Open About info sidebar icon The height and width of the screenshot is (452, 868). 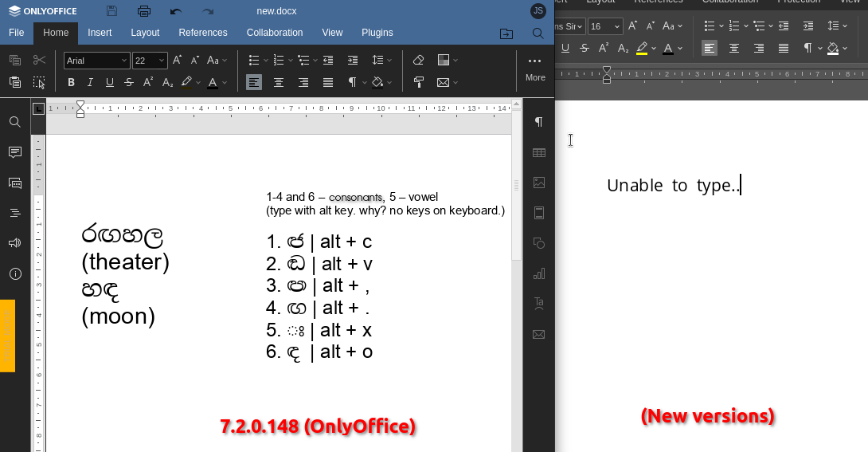[x=15, y=273]
